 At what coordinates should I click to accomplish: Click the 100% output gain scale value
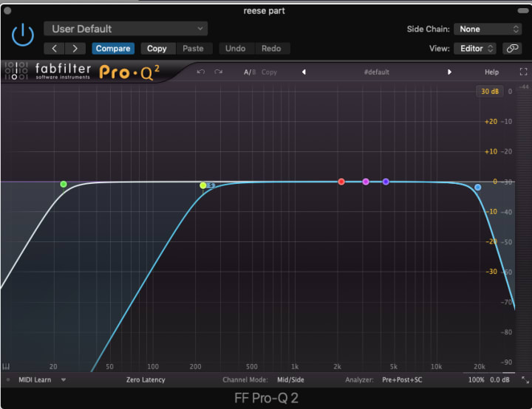(476, 379)
